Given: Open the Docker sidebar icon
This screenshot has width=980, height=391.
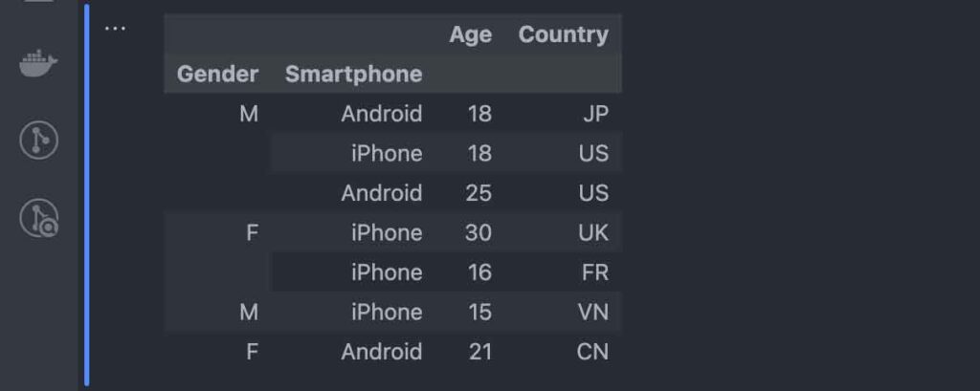Looking at the screenshot, I should point(38,63).
